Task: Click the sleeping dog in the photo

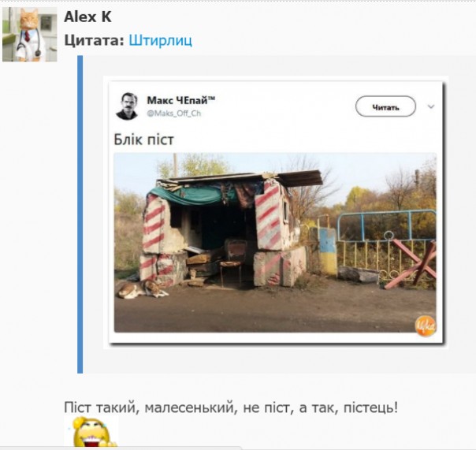Action: pos(142,289)
